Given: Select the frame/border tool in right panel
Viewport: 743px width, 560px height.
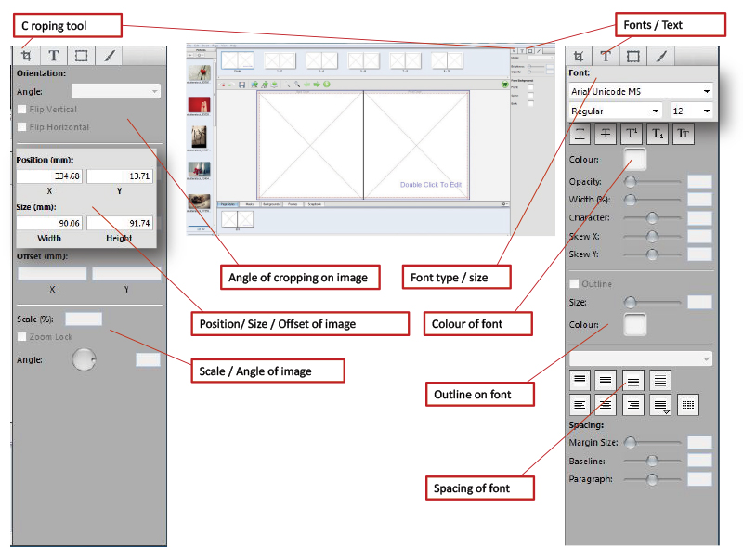Looking at the screenshot, I should click(632, 56).
